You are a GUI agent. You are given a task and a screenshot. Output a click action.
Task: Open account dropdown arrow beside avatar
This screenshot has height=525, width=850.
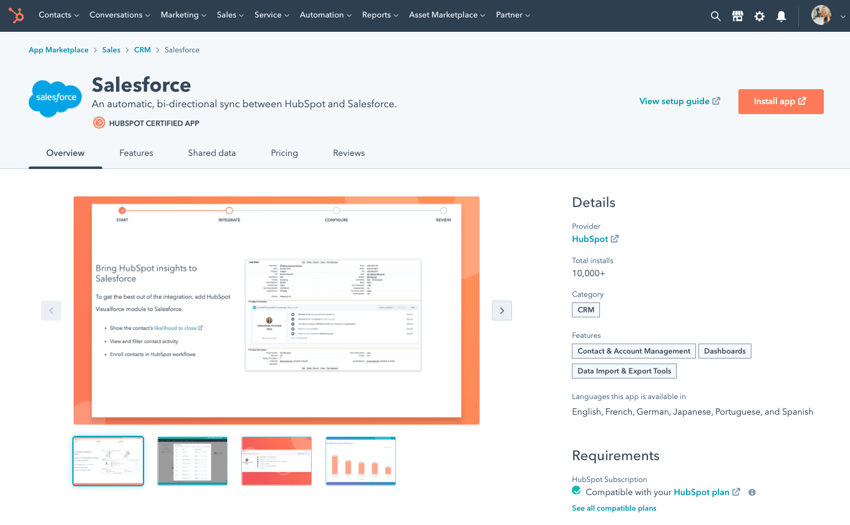coord(842,16)
